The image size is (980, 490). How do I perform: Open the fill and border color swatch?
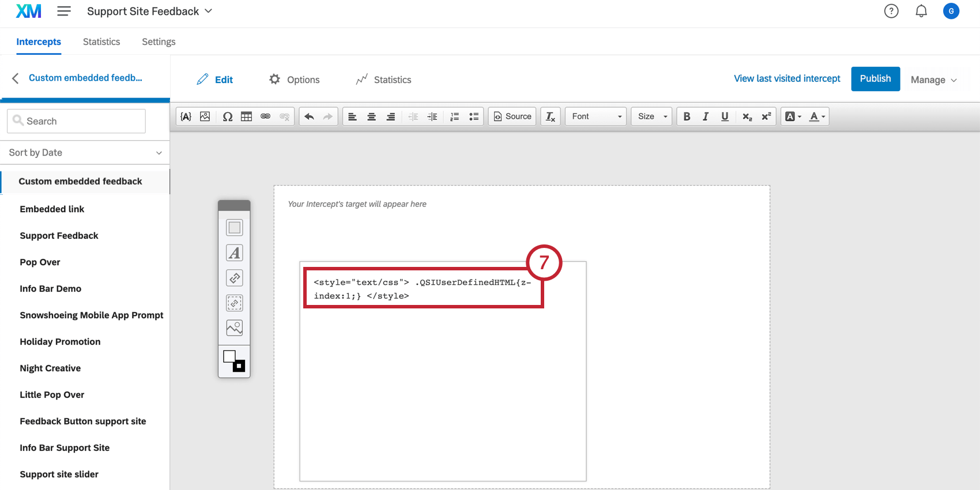tap(234, 361)
